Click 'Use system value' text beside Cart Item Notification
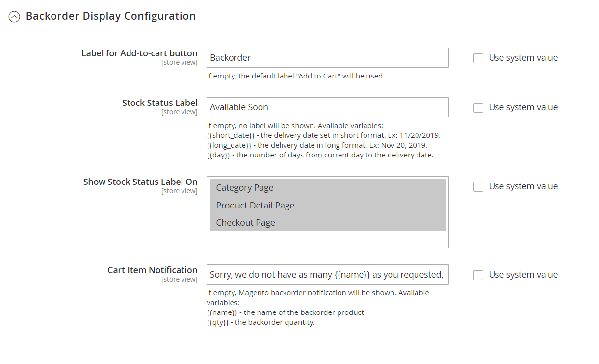 click(523, 275)
